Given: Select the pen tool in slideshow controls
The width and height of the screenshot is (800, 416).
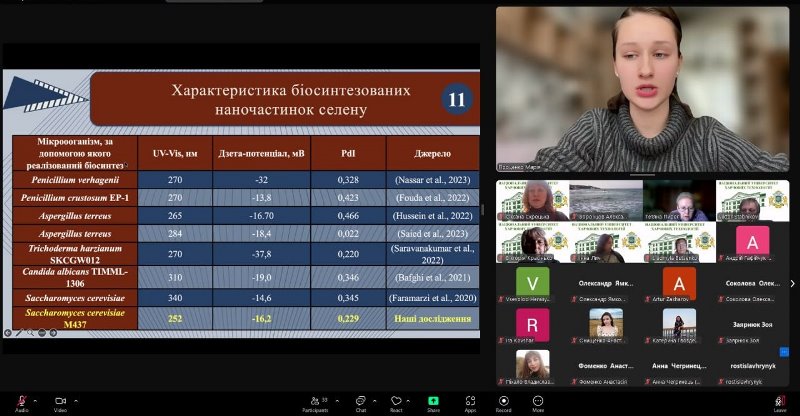Looking at the screenshot, I should click(x=19, y=333).
